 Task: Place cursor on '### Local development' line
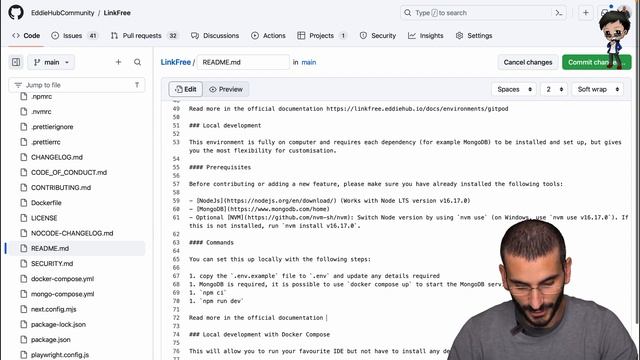[225, 125]
